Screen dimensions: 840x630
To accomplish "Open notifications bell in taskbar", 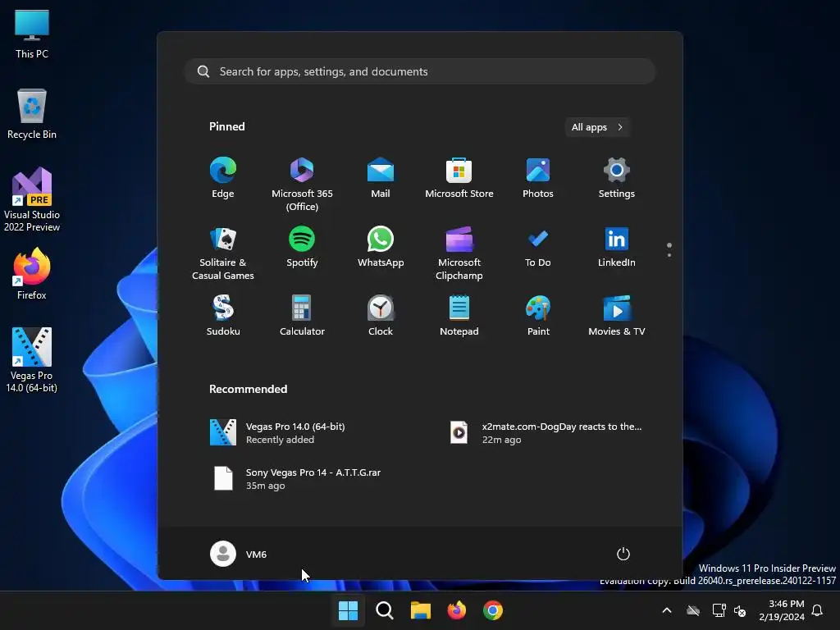I will coord(817,610).
